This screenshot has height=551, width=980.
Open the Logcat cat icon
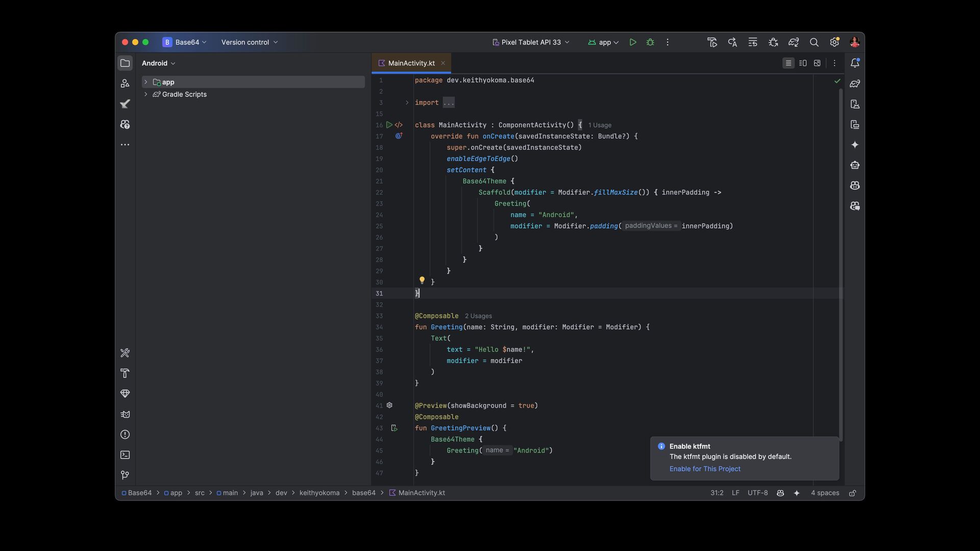point(125,414)
